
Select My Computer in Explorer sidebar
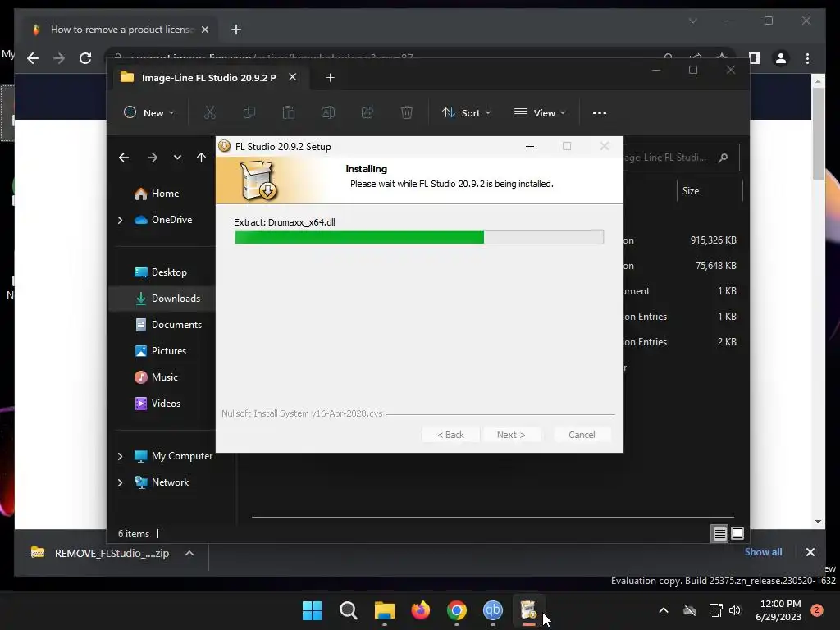(x=174, y=456)
